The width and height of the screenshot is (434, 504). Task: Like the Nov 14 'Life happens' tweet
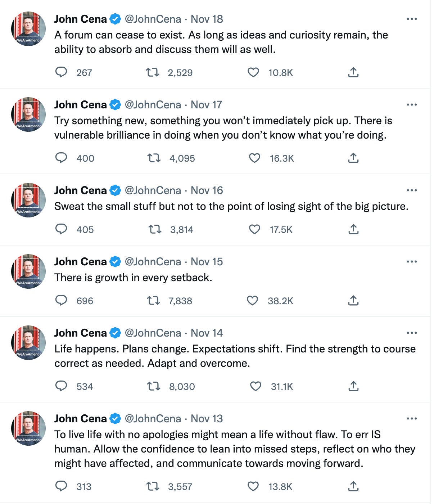[255, 386]
